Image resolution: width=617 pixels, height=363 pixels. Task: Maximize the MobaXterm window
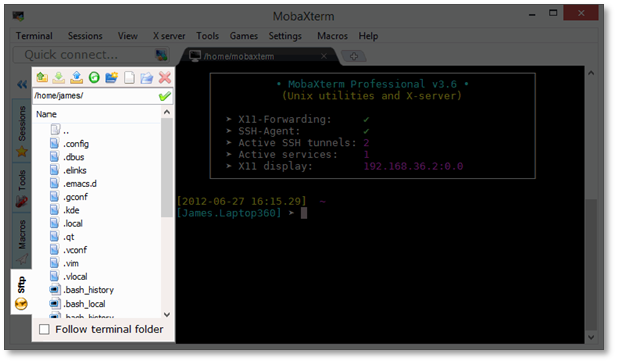pos(553,13)
